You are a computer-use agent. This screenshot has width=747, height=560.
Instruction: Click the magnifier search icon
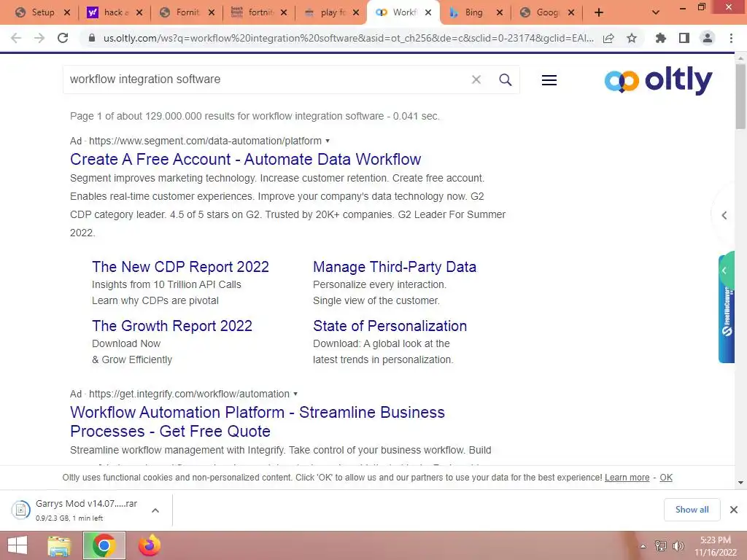[x=506, y=79]
